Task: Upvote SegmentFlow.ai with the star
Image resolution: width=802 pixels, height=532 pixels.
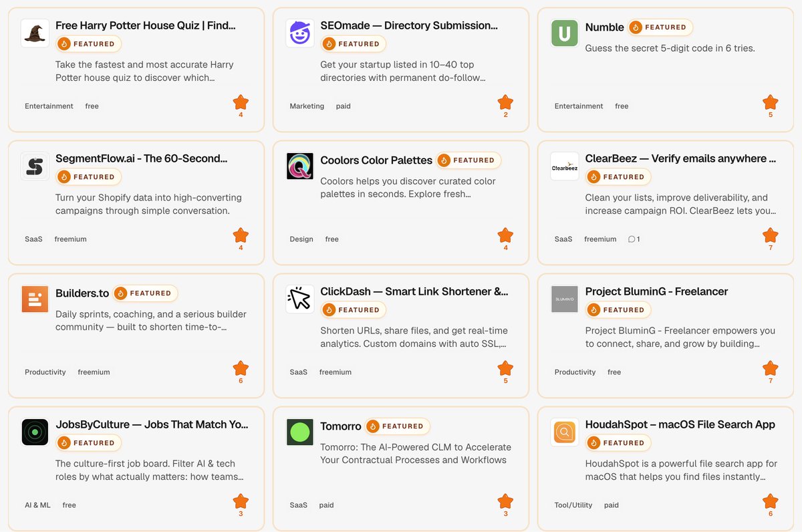Action: point(241,235)
